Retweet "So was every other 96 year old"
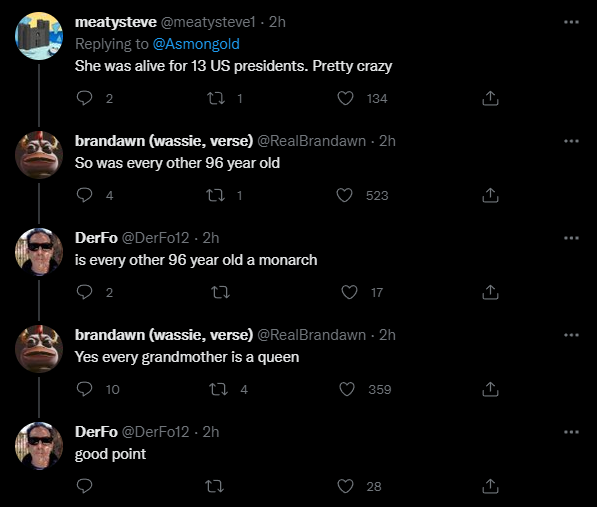This screenshot has height=507, width=597. (215, 196)
